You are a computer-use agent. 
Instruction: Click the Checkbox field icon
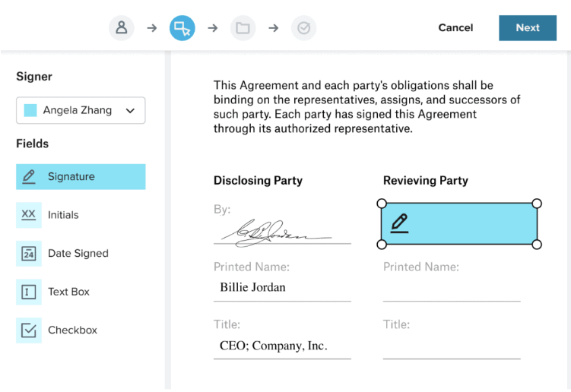[x=29, y=330]
